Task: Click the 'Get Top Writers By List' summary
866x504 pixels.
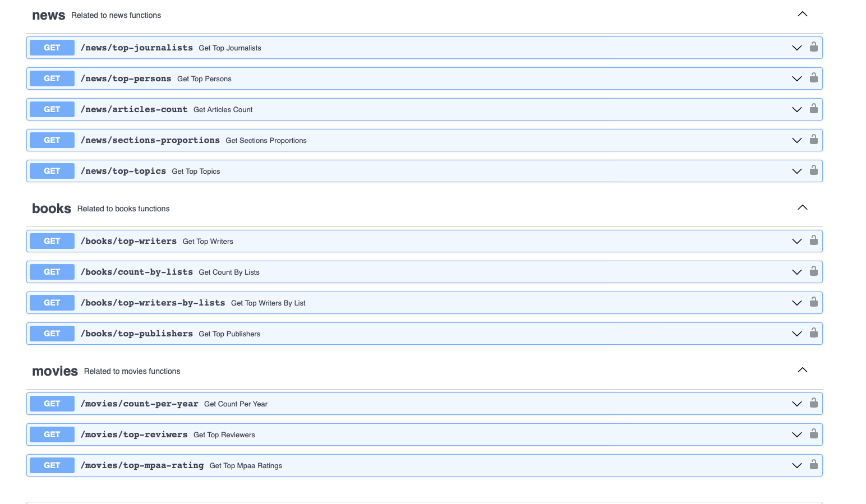Action: click(268, 303)
